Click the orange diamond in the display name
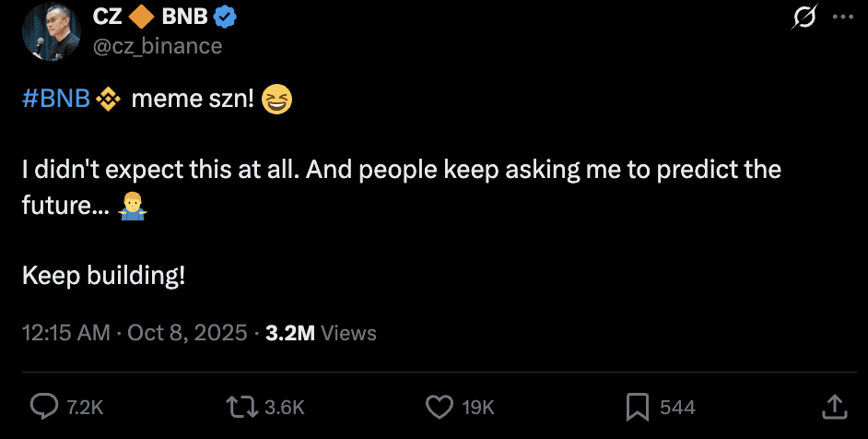 141,16
